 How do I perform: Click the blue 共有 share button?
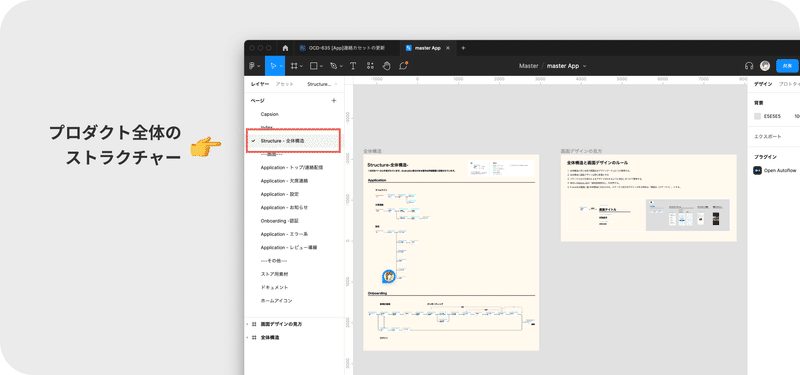788,66
